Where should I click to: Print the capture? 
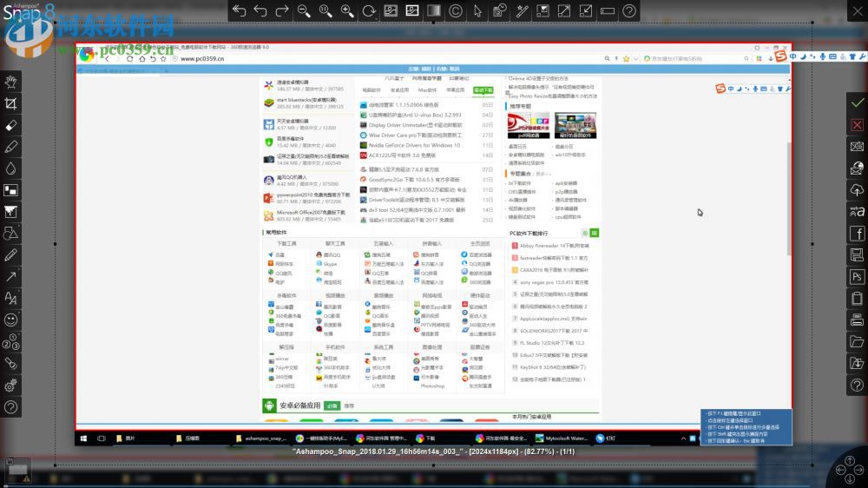(857, 320)
